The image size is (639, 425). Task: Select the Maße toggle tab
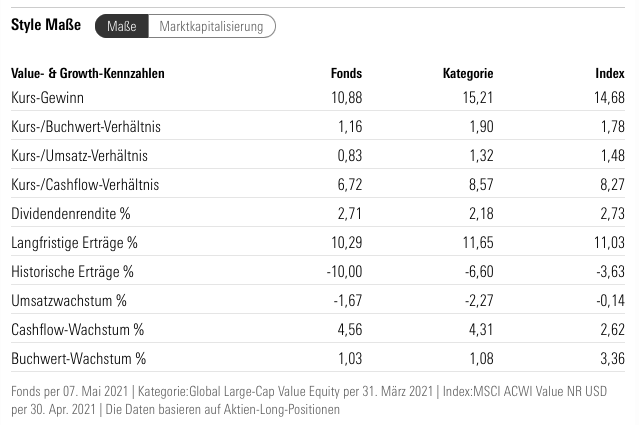[121, 27]
